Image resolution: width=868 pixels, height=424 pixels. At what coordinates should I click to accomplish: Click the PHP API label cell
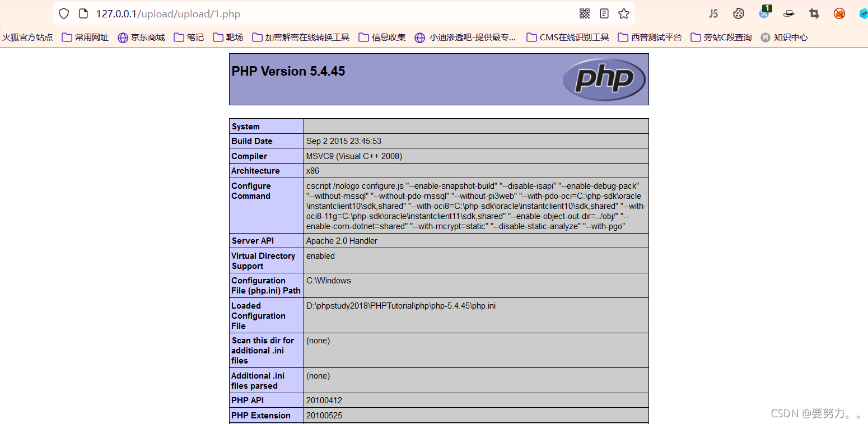click(267, 400)
